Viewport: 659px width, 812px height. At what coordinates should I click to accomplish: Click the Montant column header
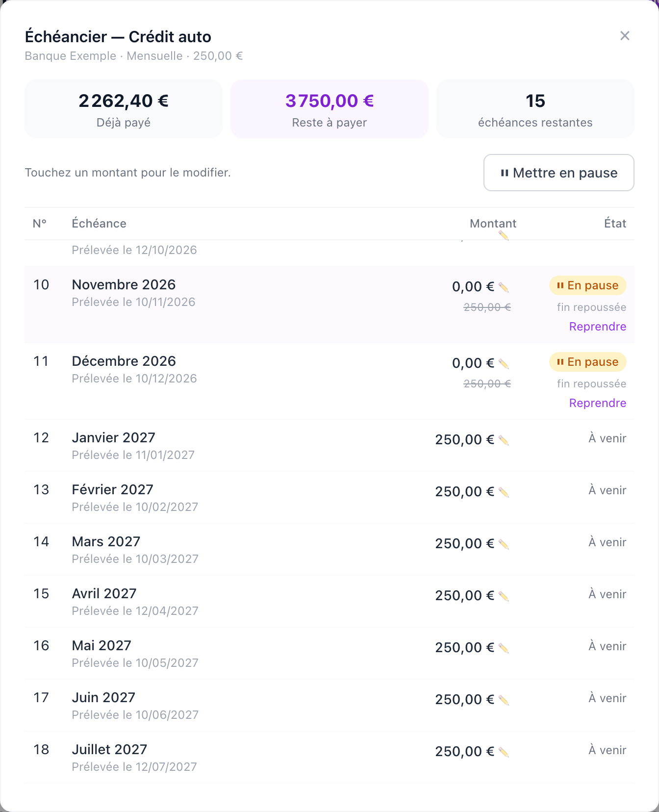pyautogui.click(x=493, y=224)
